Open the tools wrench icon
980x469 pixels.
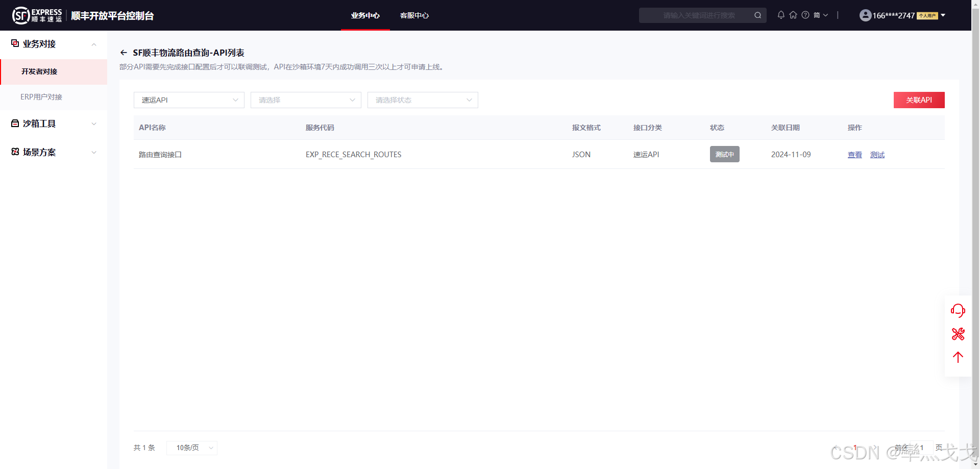[x=958, y=334]
